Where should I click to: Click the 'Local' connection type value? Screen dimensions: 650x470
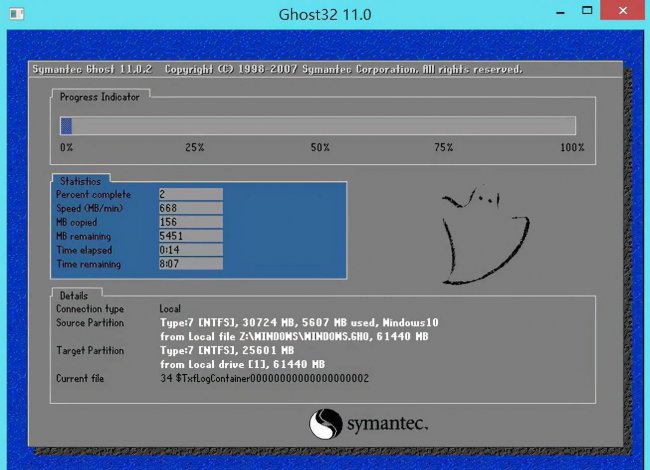(x=170, y=309)
